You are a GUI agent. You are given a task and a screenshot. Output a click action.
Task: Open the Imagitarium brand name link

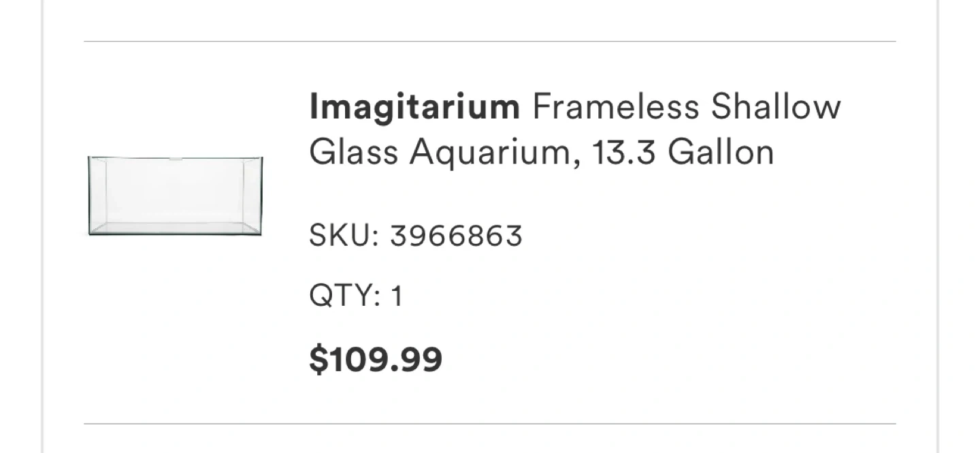[414, 107]
